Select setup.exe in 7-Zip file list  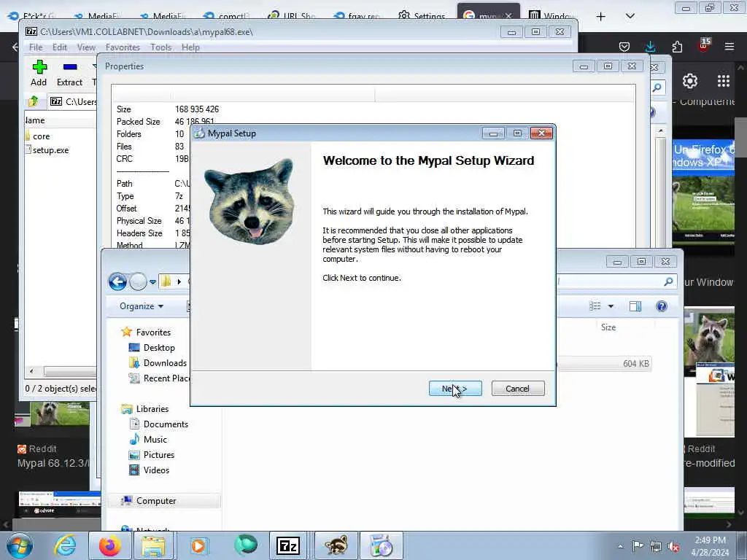[x=50, y=150]
